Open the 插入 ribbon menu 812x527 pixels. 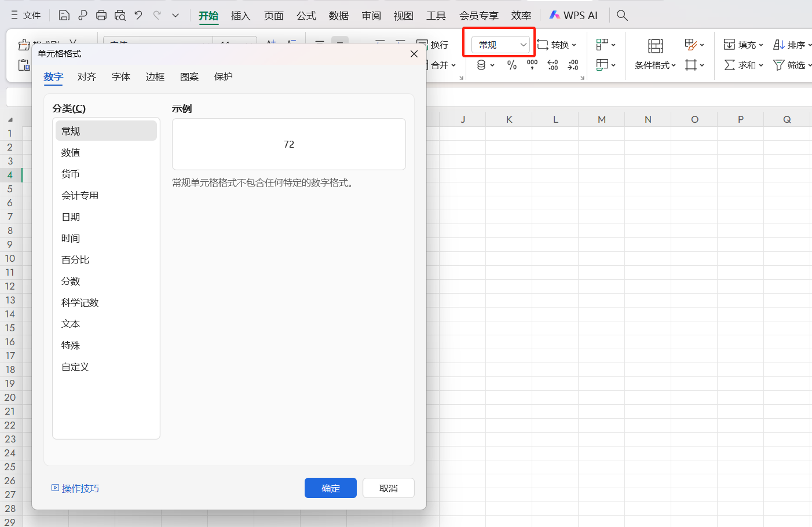(240, 16)
